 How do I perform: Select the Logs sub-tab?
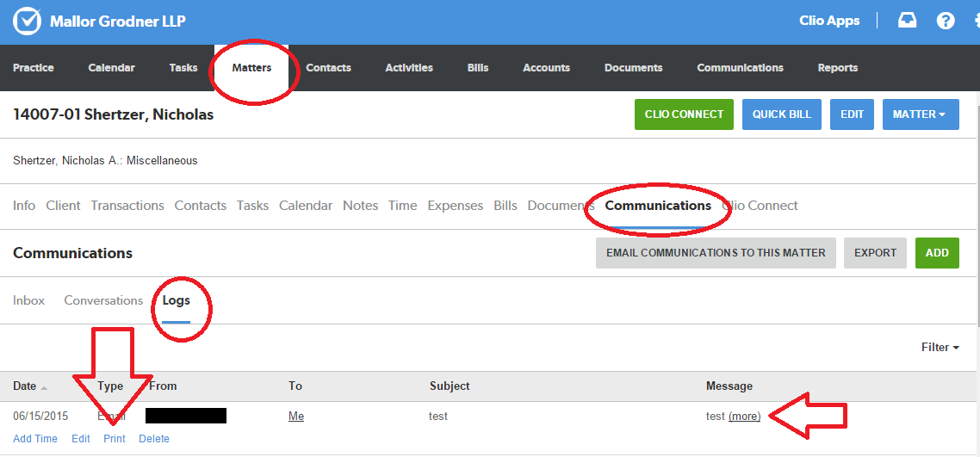point(177,300)
